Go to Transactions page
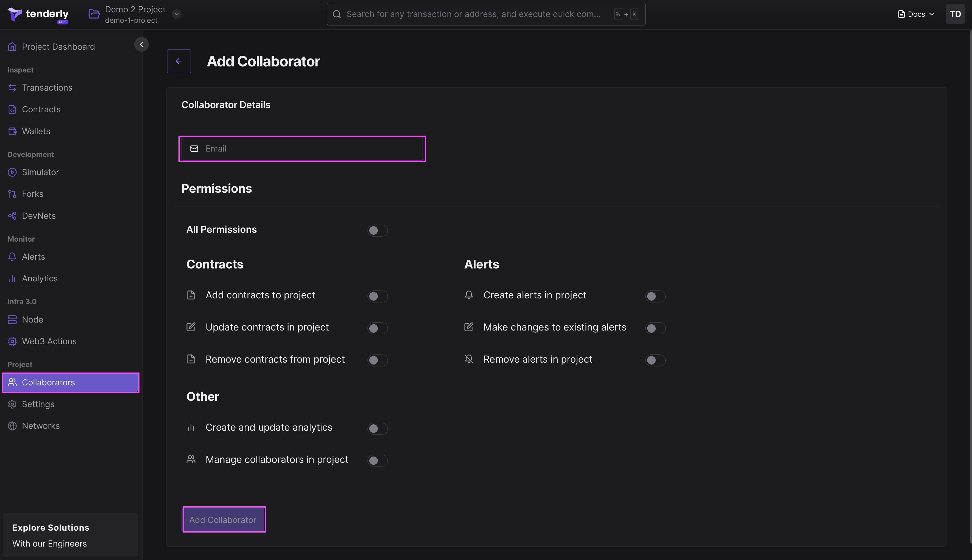The image size is (972, 560). click(71, 88)
